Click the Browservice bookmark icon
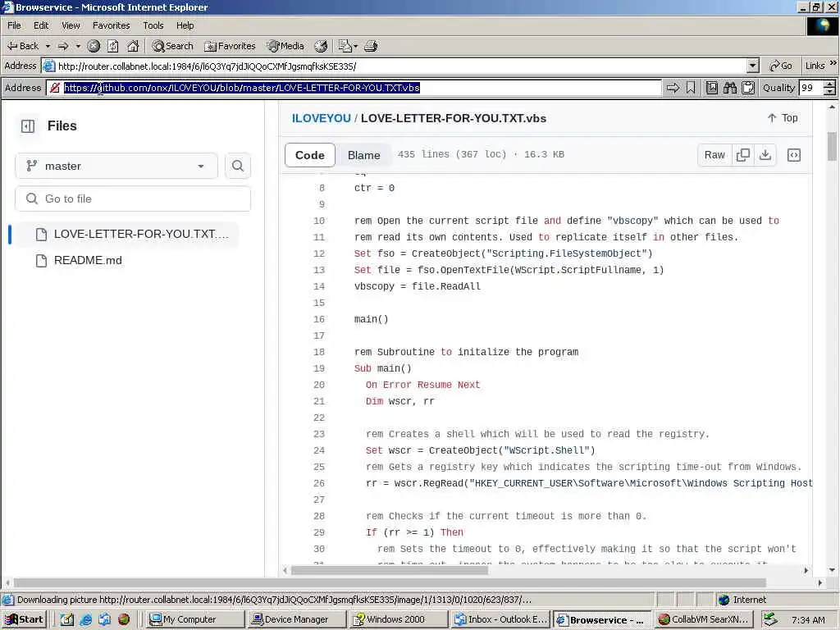 coord(691,88)
